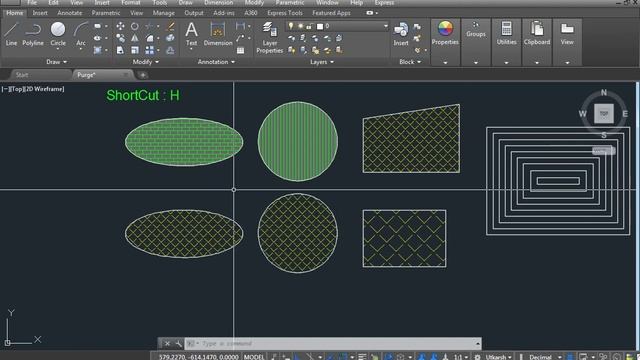Insert a Table from Annotation panel

pyautogui.click(x=240, y=50)
